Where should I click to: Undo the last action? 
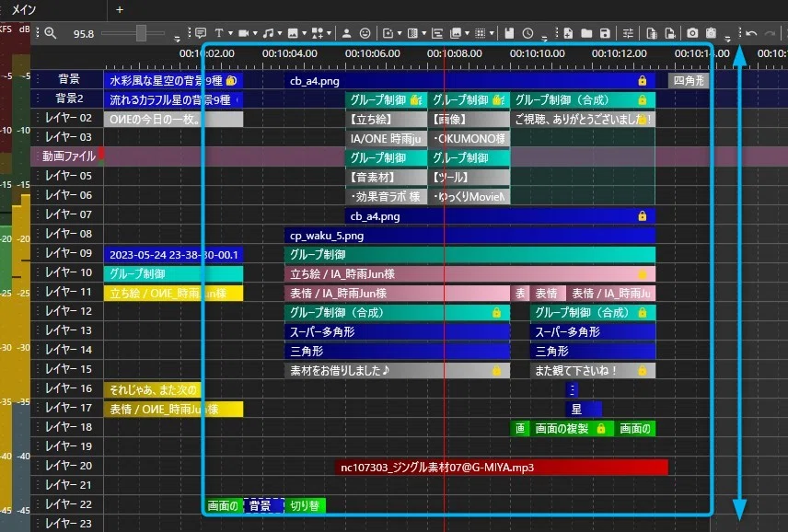tap(751, 33)
